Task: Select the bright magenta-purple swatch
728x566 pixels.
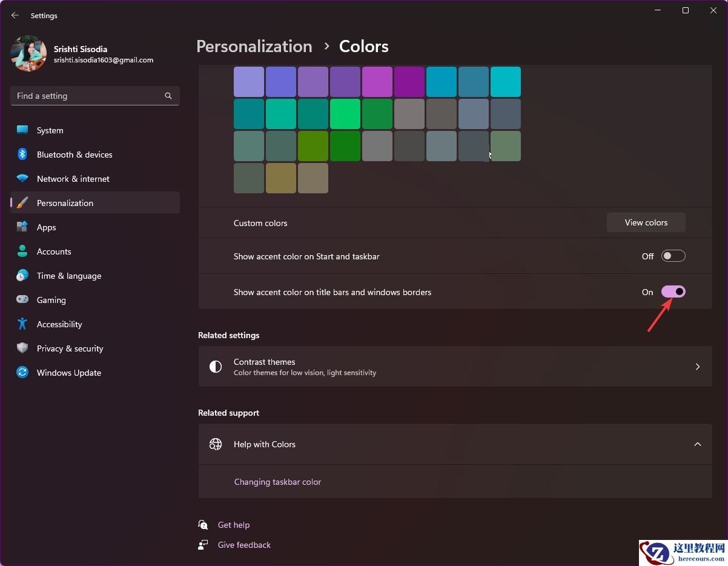Action: pyautogui.click(x=377, y=82)
